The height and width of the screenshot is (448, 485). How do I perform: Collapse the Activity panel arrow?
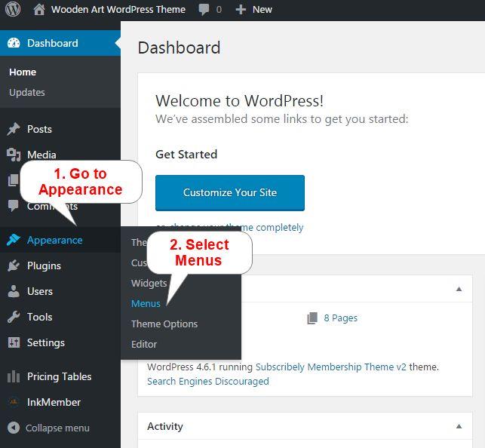coord(459,426)
